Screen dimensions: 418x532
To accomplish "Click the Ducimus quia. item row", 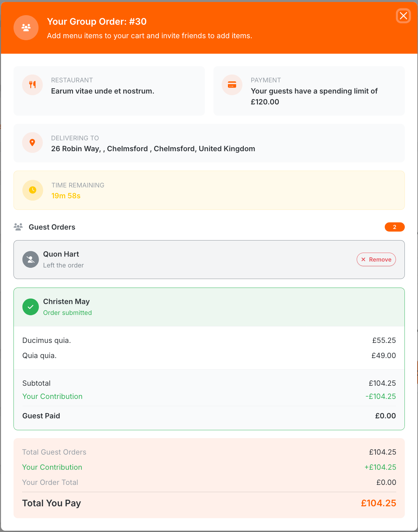I will [209, 340].
